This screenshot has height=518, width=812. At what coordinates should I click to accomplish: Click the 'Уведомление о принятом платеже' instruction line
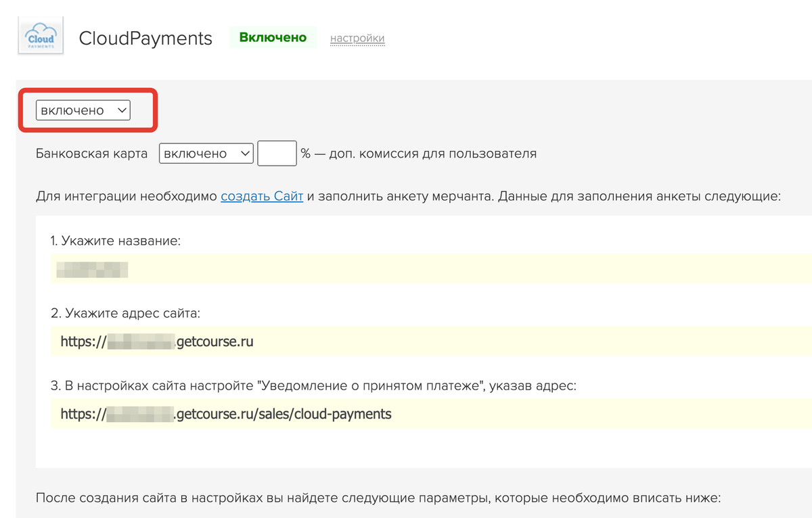(313, 386)
